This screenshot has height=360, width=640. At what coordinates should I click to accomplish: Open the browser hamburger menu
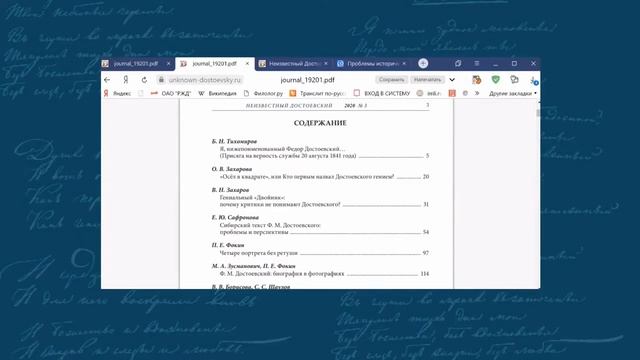tap(477, 63)
